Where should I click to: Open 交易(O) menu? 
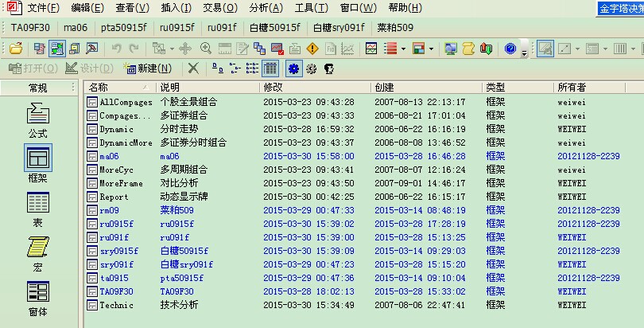coord(220,8)
